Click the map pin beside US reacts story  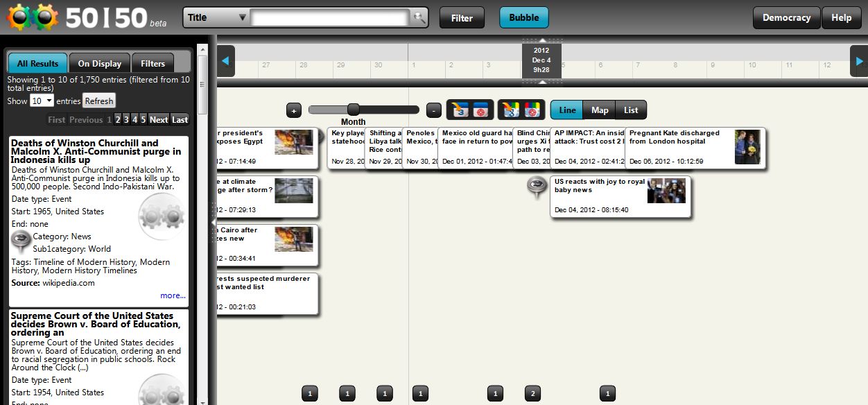(x=537, y=187)
